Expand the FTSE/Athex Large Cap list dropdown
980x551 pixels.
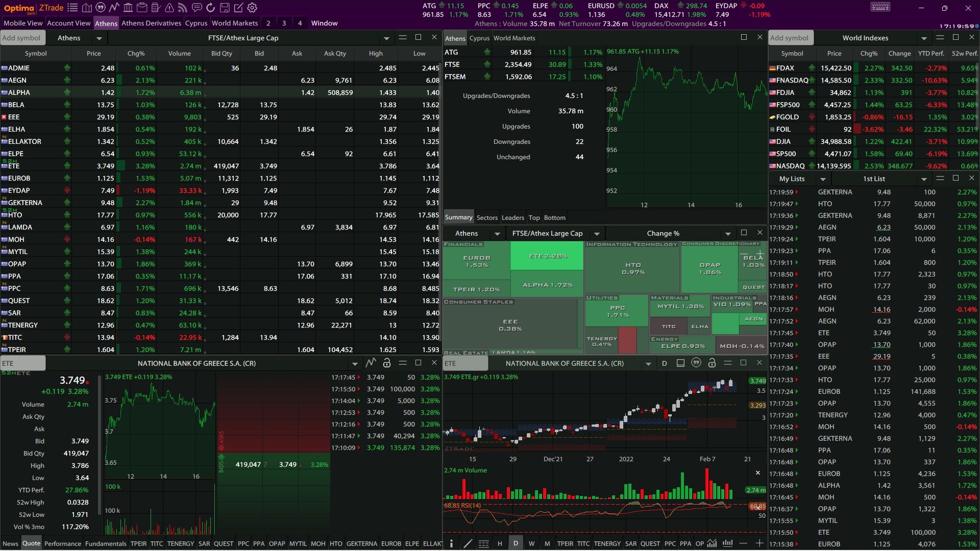(x=386, y=38)
